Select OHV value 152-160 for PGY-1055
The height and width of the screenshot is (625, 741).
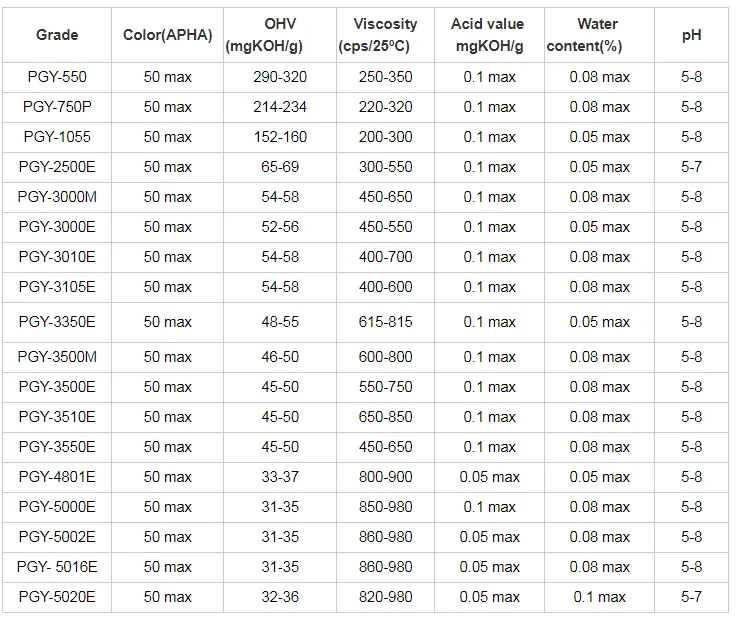(x=280, y=137)
